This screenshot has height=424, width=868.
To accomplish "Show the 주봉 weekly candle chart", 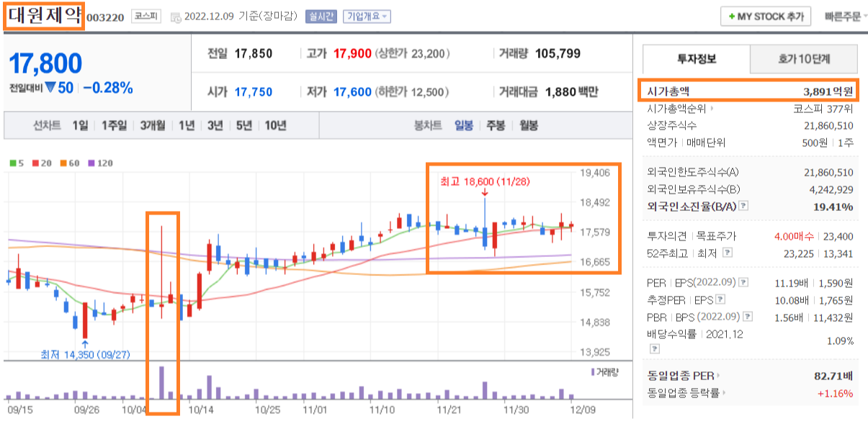I will click(x=496, y=125).
